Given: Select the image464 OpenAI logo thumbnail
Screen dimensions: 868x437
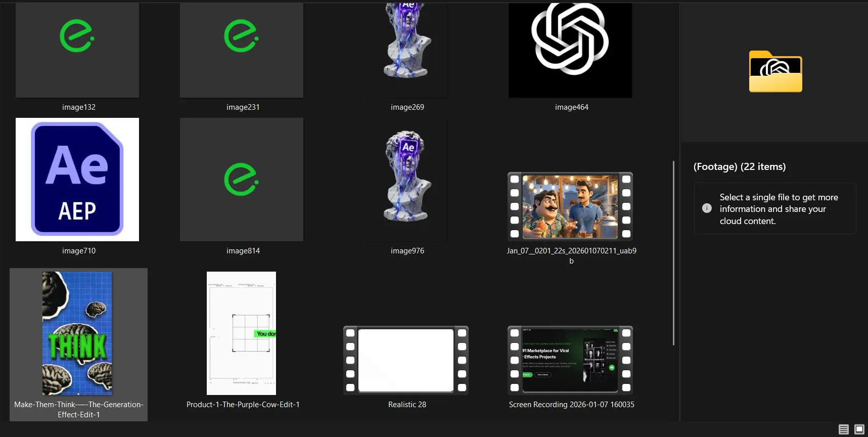Looking at the screenshot, I should (x=570, y=50).
